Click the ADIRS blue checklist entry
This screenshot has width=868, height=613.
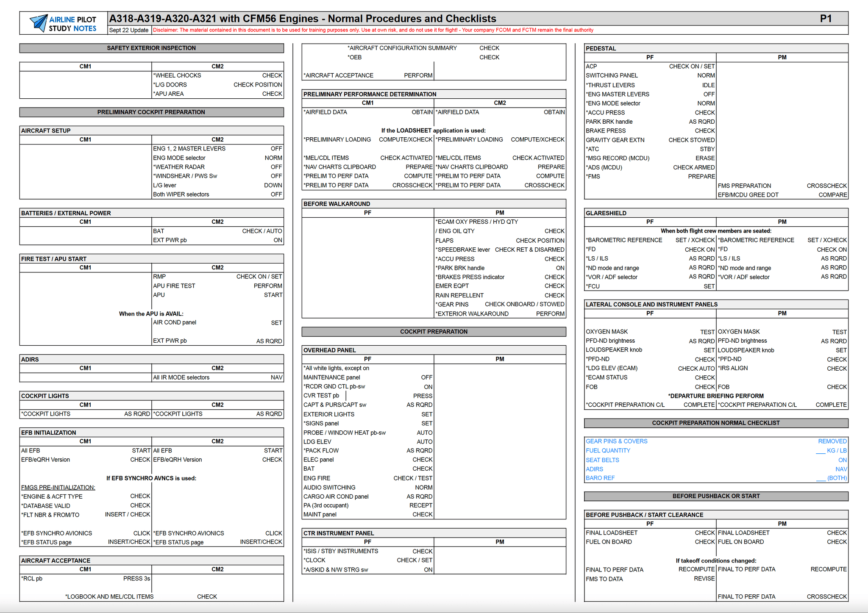coord(594,469)
